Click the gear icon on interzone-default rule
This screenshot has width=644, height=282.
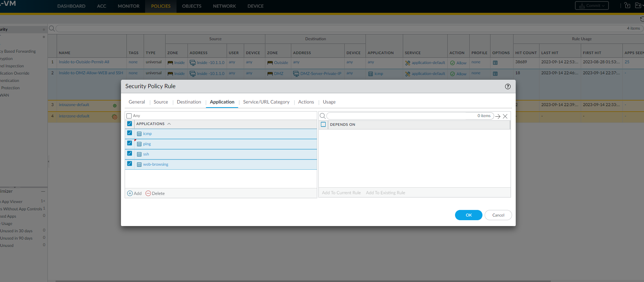(x=114, y=117)
